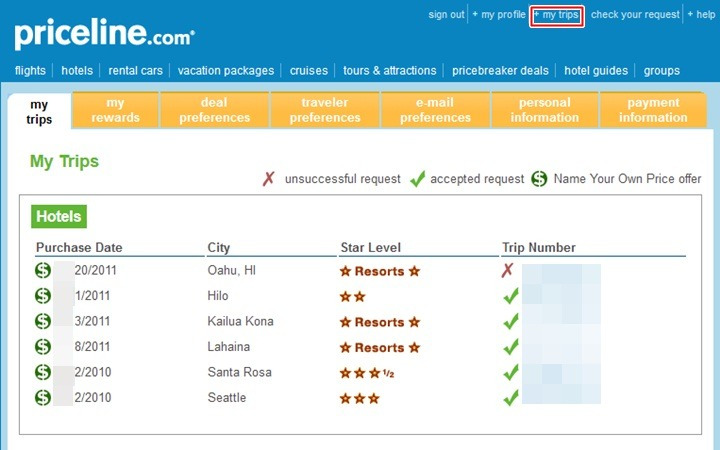720x450 pixels.
Task: Click the three-star rating for Seattle
Action: [360, 399]
